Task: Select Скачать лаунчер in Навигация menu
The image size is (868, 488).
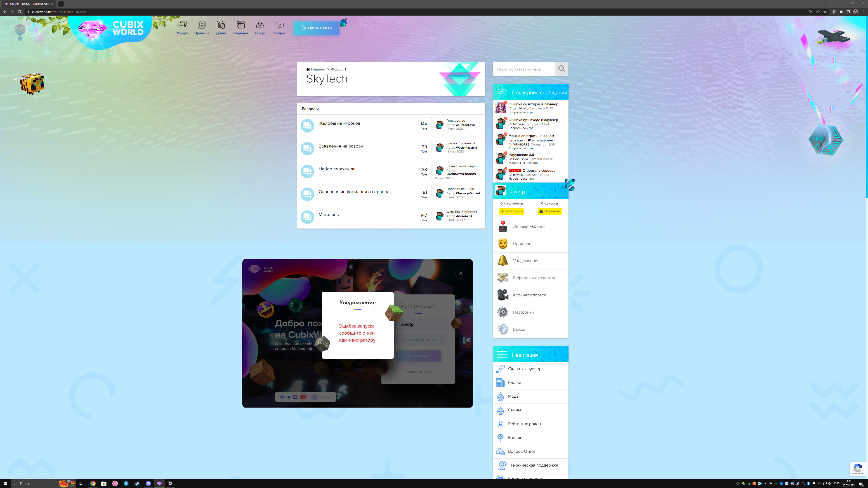Action: [524, 369]
